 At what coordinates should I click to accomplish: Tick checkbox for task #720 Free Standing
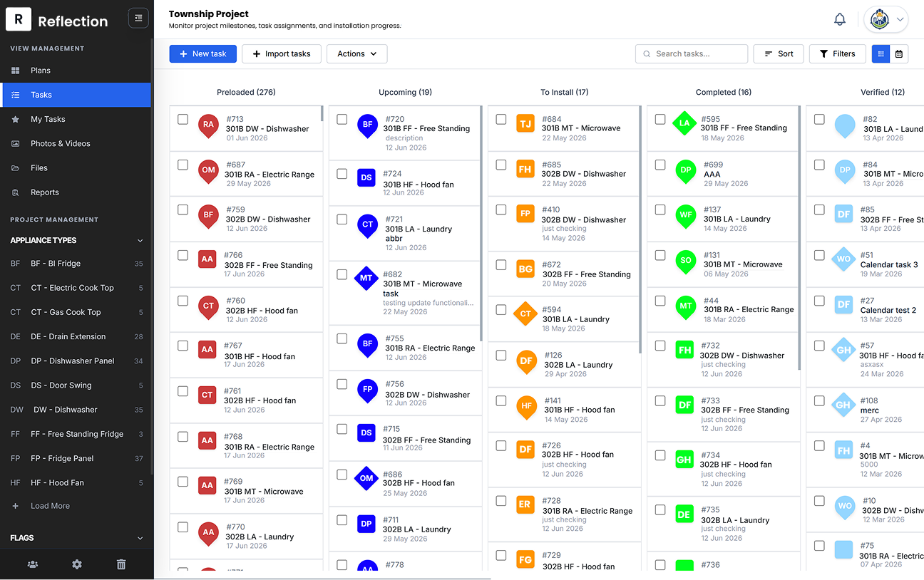(x=342, y=120)
